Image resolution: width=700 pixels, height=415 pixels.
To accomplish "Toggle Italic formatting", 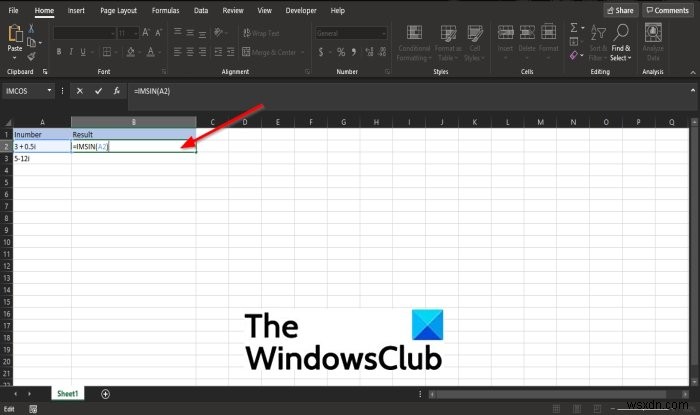I will pyautogui.click(x=71, y=52).
